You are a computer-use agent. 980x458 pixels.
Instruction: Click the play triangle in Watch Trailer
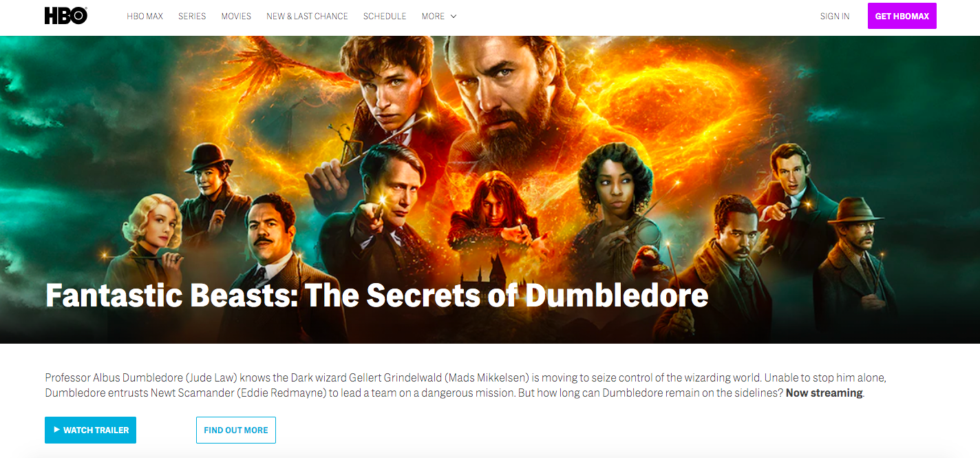pyautogui.click(x=56, y=430)
